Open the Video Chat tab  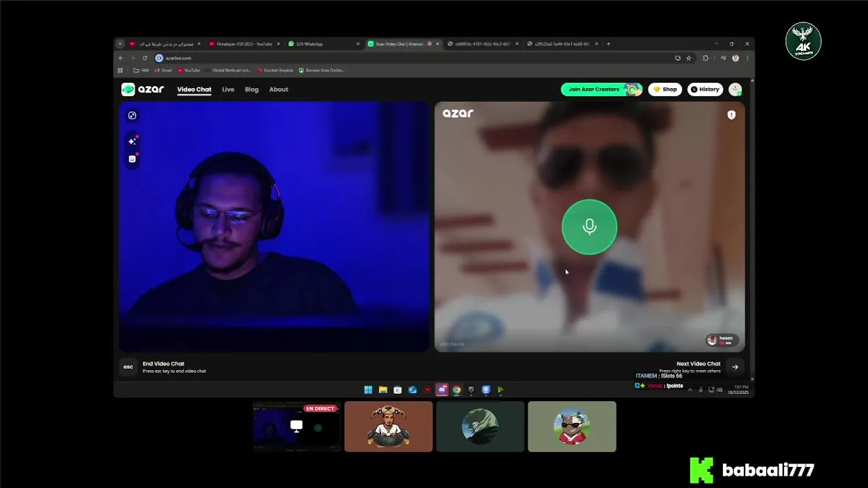[x=194, y=89]
